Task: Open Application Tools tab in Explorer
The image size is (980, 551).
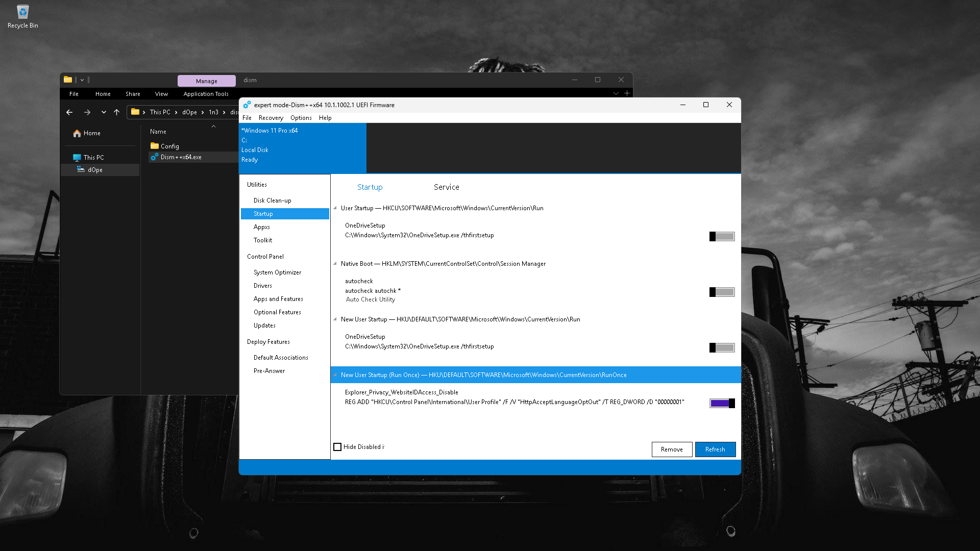Action: pos(206,94)
